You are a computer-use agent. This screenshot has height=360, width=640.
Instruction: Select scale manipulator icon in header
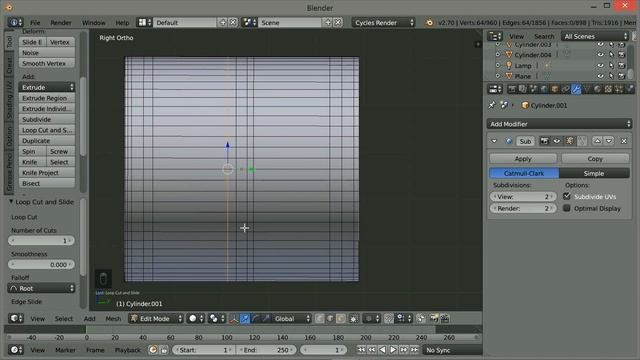pos(266,318)
